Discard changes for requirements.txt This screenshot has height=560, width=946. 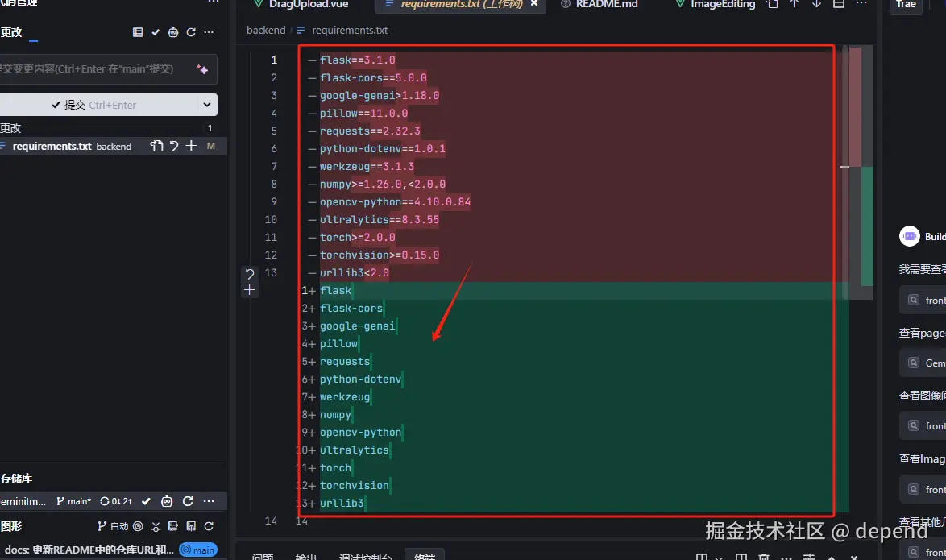(x=174, y=146)
